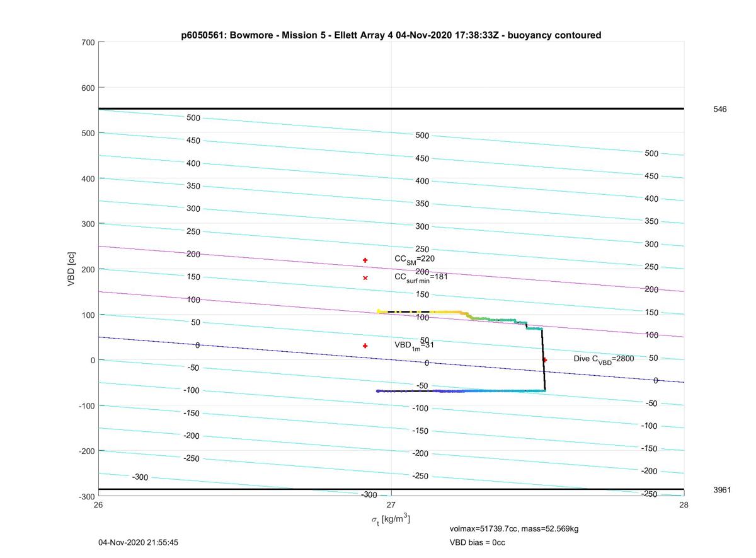
Task: Click the y-axis tick label '700'
Action: pyautogui.click(x=88, y=42)
